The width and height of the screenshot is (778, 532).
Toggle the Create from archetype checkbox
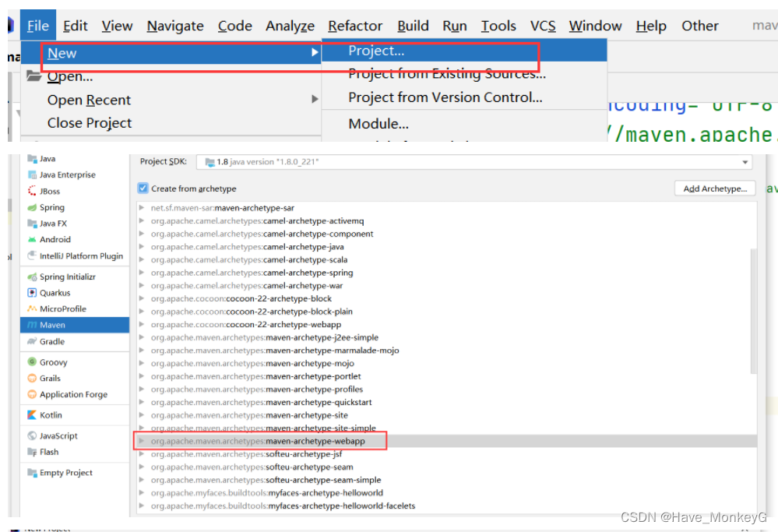tap(143, 188)
